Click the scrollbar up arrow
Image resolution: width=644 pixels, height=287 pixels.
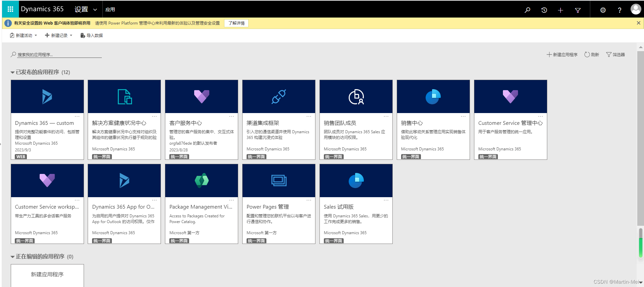(641, 47)
